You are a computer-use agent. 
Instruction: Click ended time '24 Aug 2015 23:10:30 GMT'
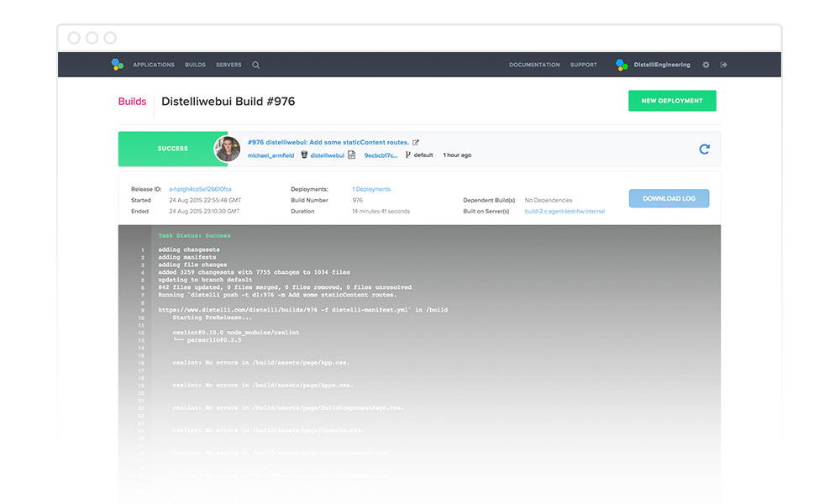(204, 212)
